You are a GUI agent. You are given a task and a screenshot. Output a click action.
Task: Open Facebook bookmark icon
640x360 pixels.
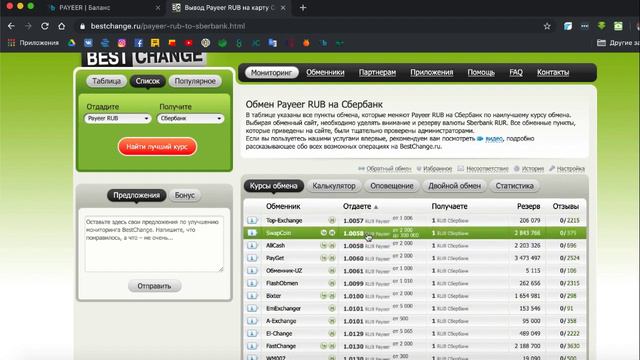click(138, 43)
